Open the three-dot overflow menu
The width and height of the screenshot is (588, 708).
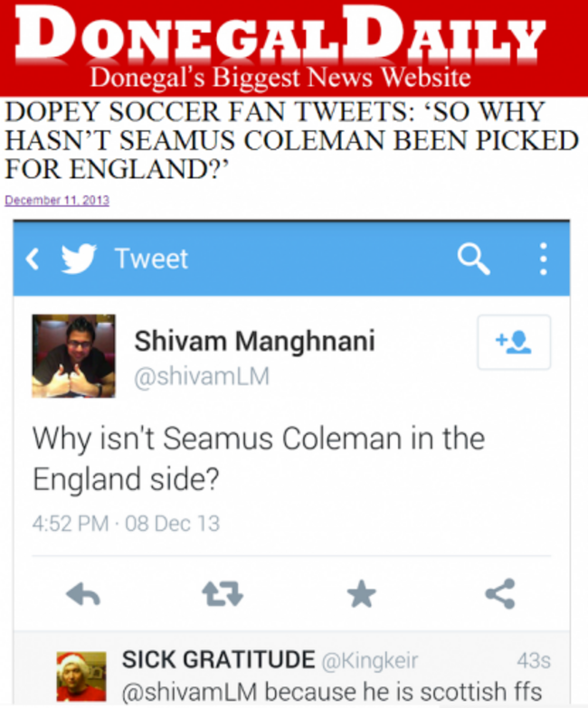544,259
